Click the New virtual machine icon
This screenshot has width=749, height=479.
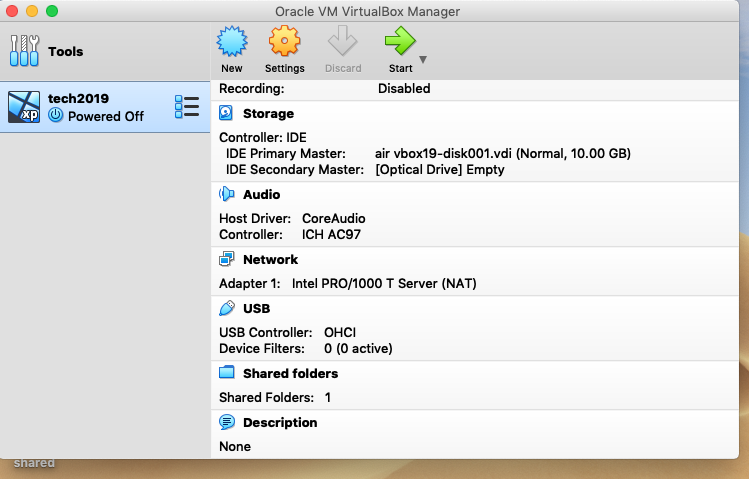pos(232,42)
